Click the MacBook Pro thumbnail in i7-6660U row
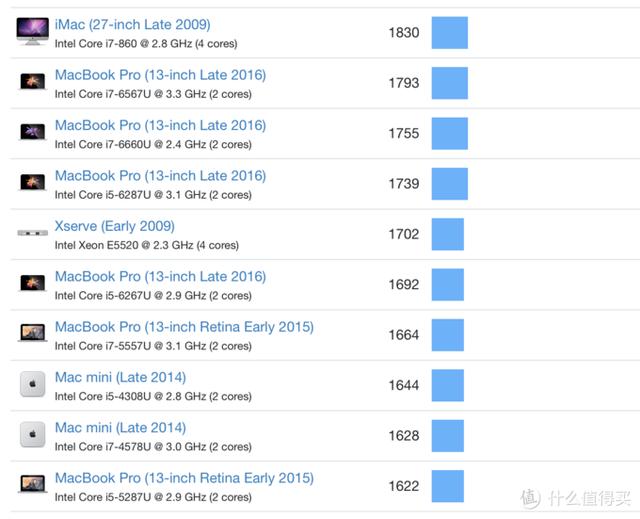 pos(33,132)
